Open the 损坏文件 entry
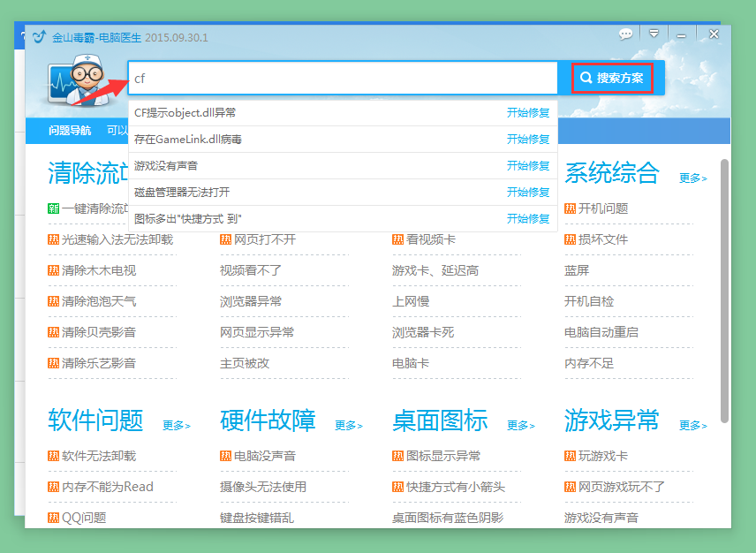756x553 pixels. click(603, 239)
